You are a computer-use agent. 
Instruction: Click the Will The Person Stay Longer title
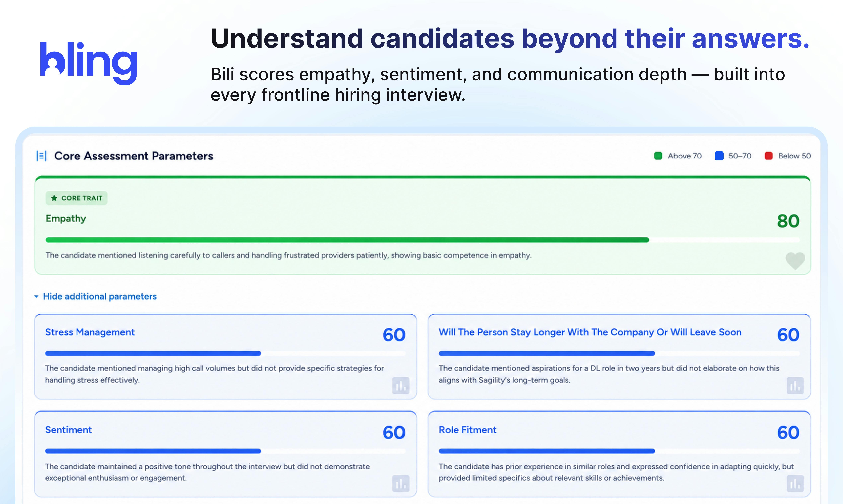[x=590, y=332]
